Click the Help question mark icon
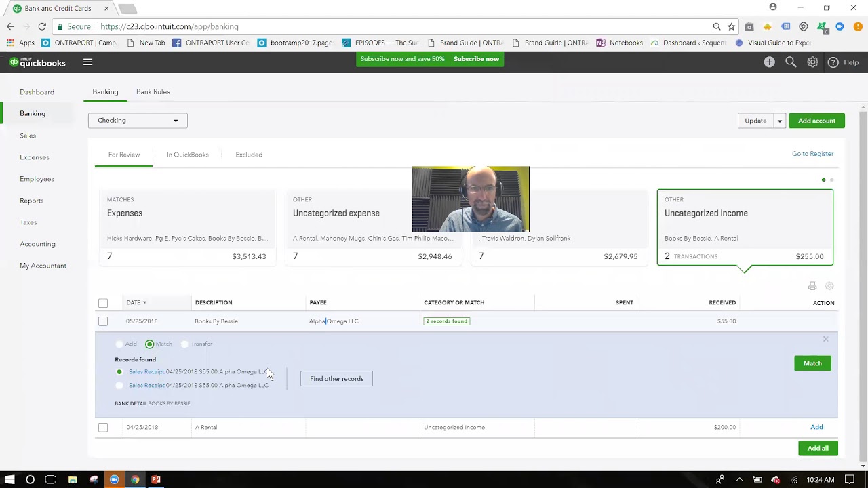Screen dimensions: 868x488 (x=833, y=62)
